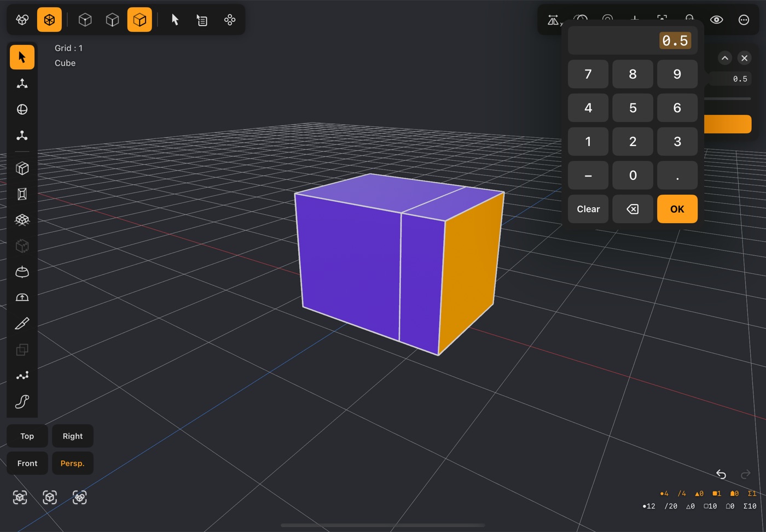Select the inset face tool
The height and width of the screenshot is (532, 766).
tap(22, 194)
